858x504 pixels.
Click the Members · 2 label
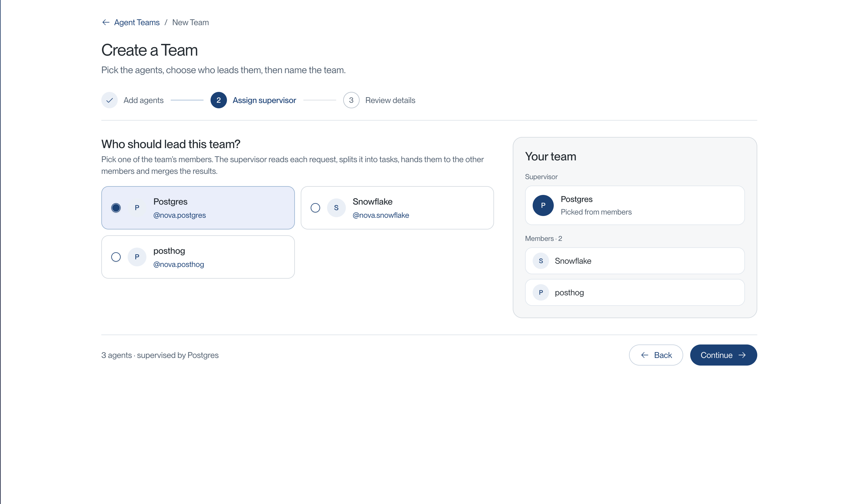(543, 239)
